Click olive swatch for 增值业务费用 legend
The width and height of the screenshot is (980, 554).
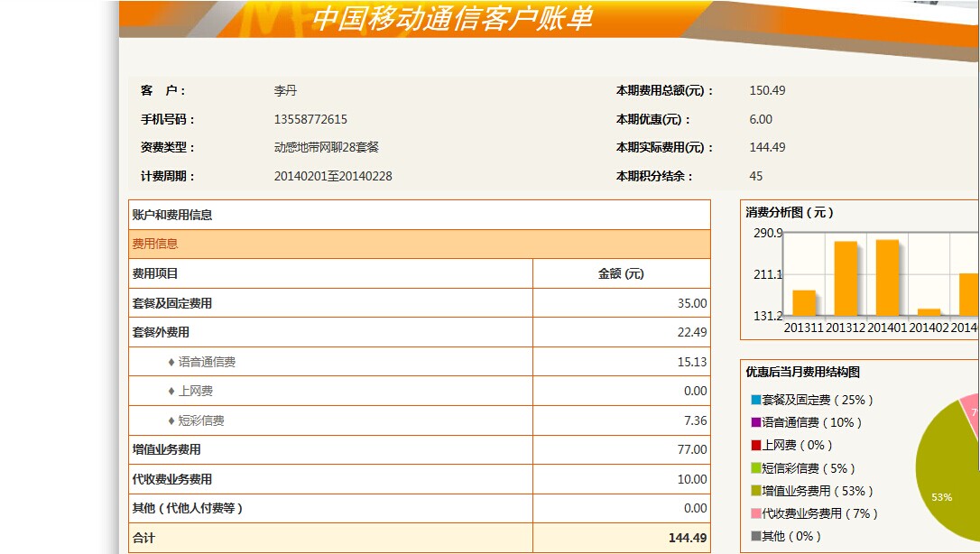(755, 491)
